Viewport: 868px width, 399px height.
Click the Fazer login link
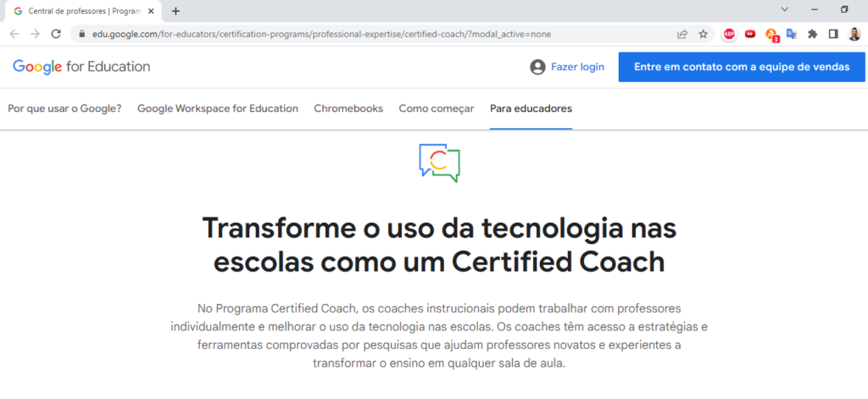point(577,67)
